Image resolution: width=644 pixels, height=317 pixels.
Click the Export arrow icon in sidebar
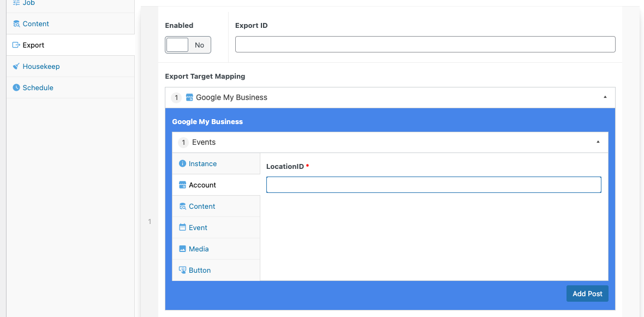click(16, 45)
